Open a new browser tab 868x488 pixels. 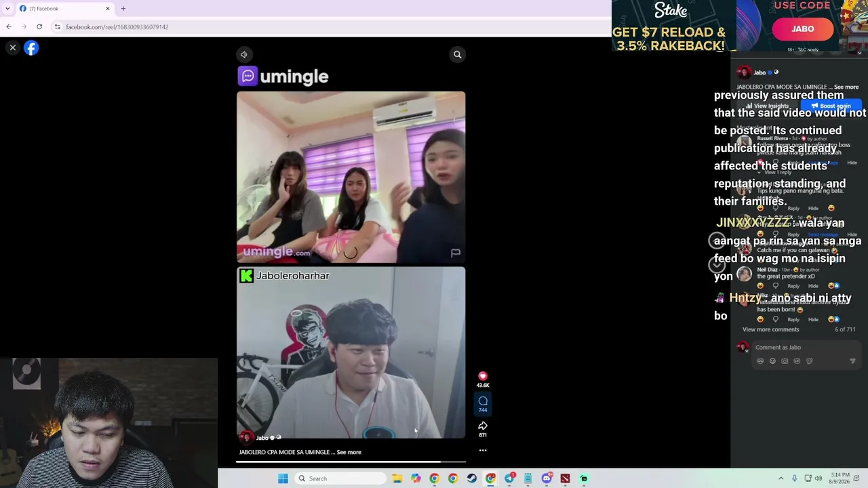[123, 9]
